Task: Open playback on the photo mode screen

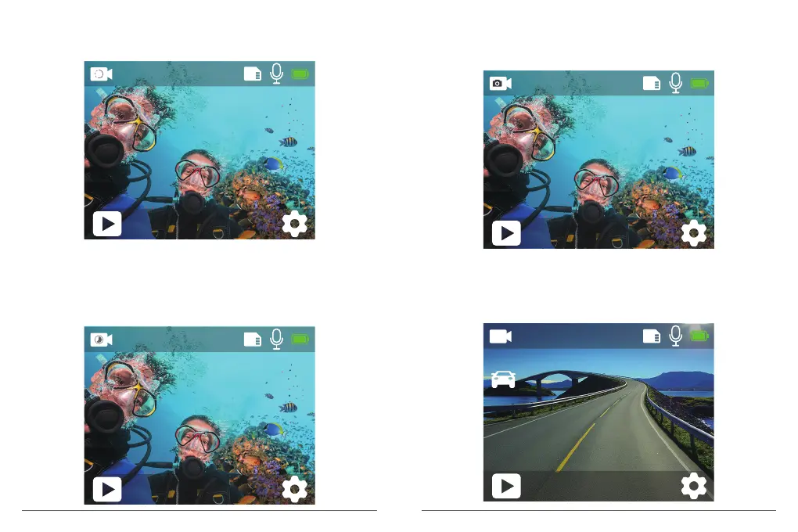Action: click(506, 233)
